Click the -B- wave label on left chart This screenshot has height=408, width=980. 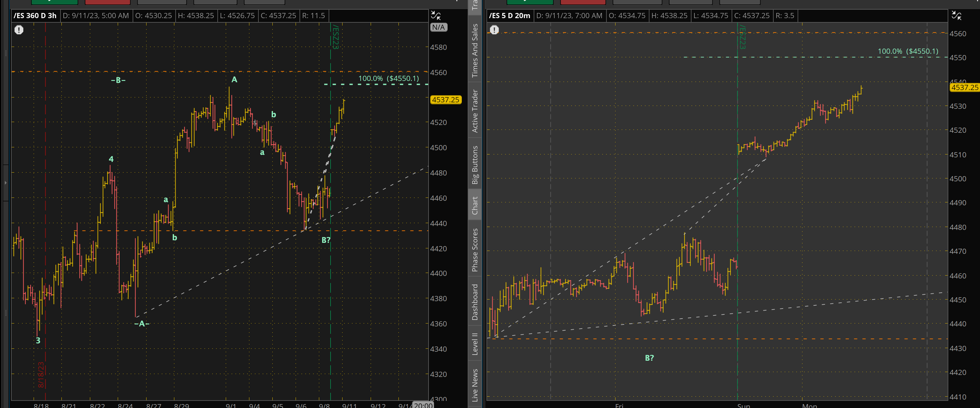[x=118, y=80]
